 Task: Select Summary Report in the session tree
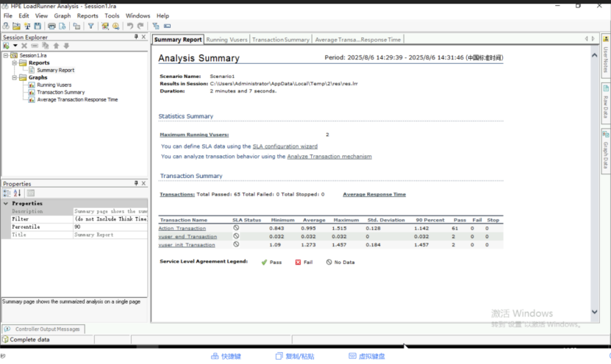pyautogui.click(x=55, y=70)
